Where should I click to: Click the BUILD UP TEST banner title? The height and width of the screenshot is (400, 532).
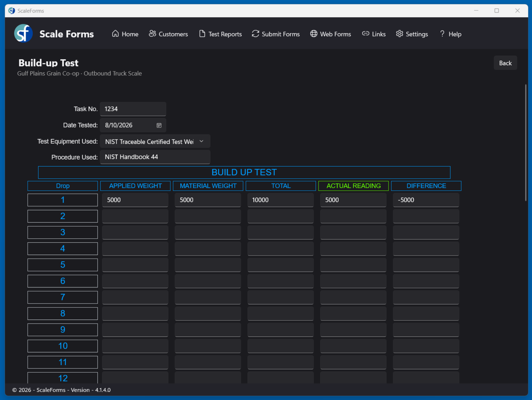[x=244, y=172]
